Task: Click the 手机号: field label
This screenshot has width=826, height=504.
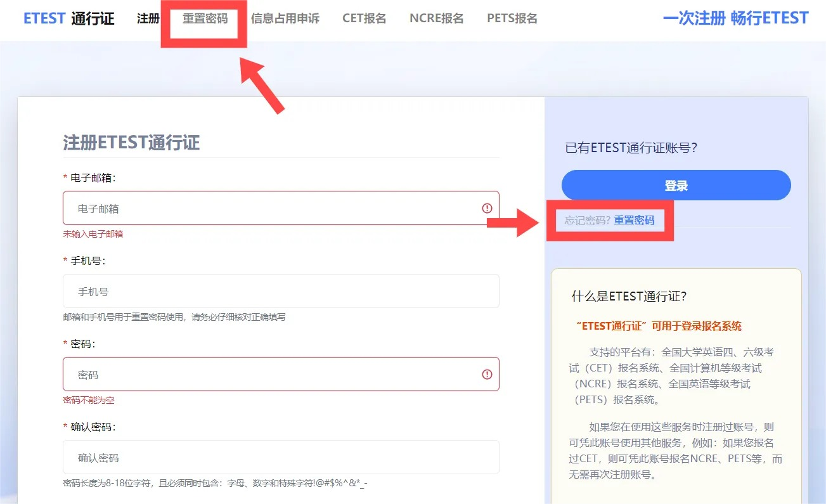Action: coord(88,261)
